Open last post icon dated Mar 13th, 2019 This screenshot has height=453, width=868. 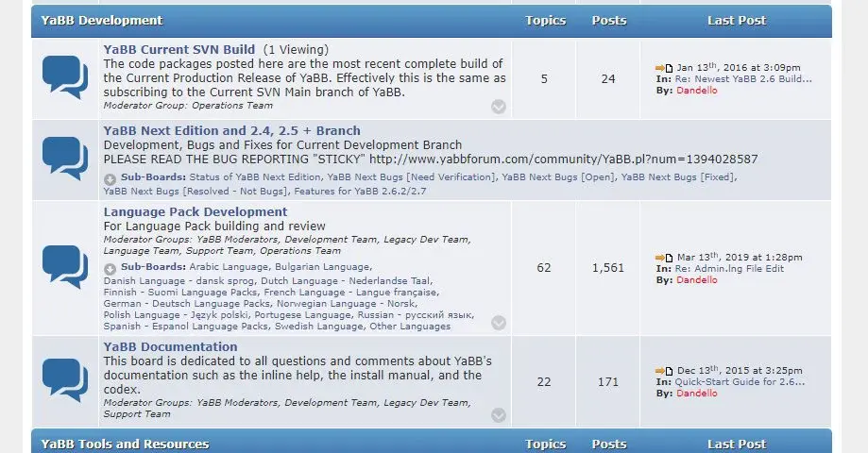pos(664,258)
